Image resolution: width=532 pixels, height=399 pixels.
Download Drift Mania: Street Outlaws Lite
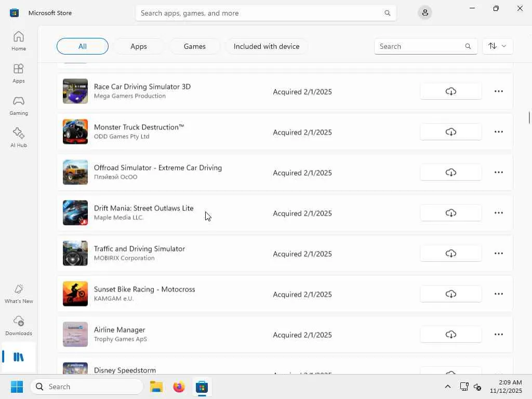pyautogui.click(x=450, y=212)
